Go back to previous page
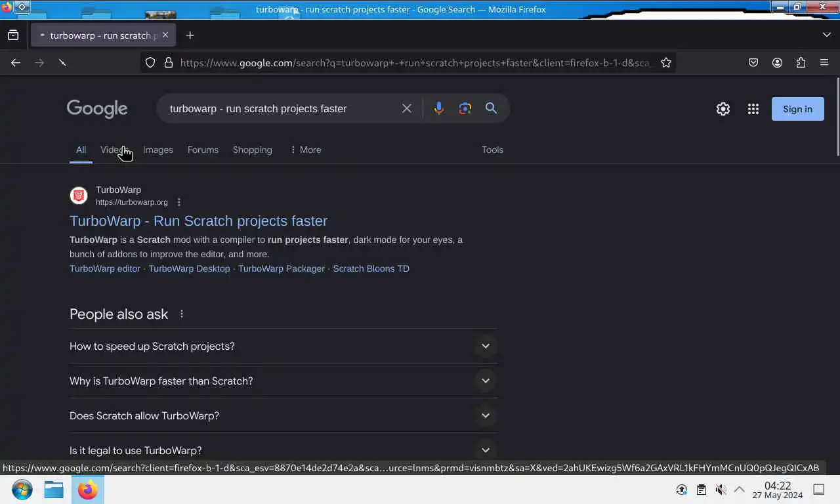840x504 pixels. point(16,62)
